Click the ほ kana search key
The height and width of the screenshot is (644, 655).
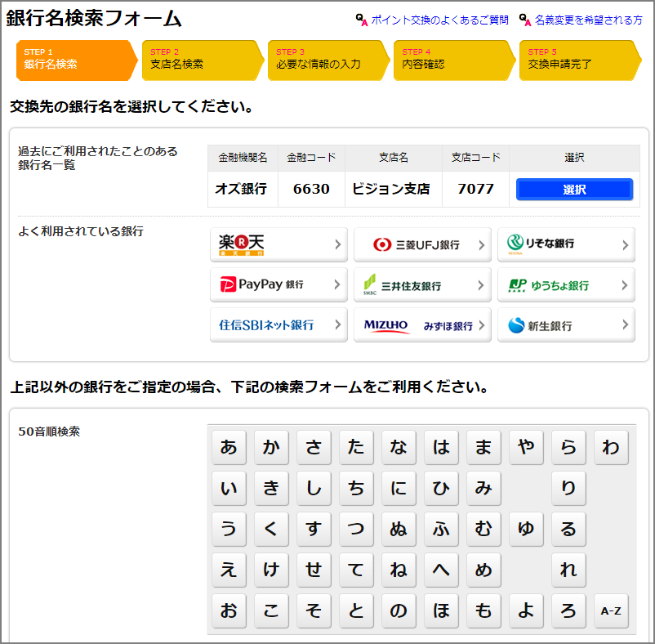pyautogui.click(x=441, y=611)
